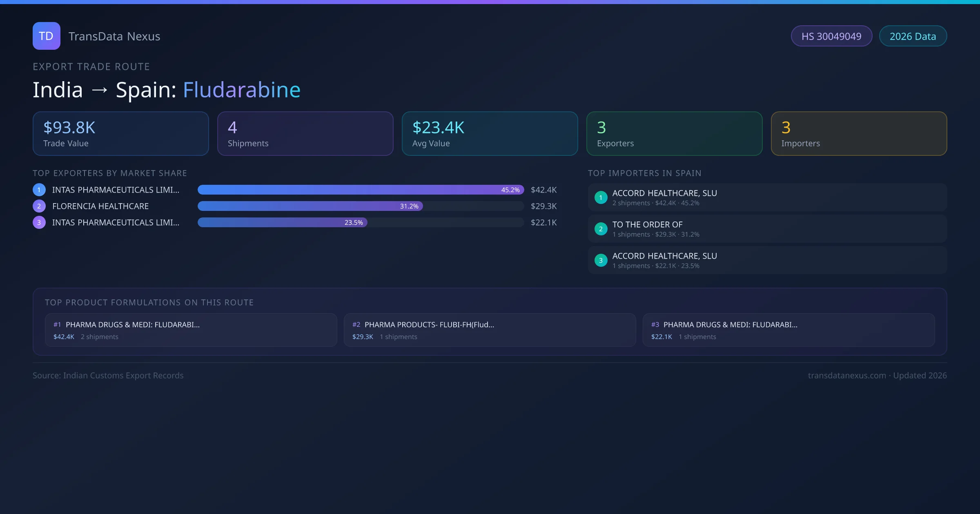The image size is (980, 514).
Task: Select the 4 Shipments stat card
Action: click(x=305, y=134)
